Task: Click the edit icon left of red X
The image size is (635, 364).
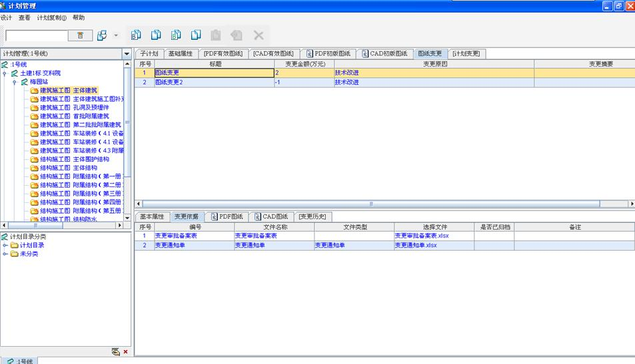Action: click(116, 352)
